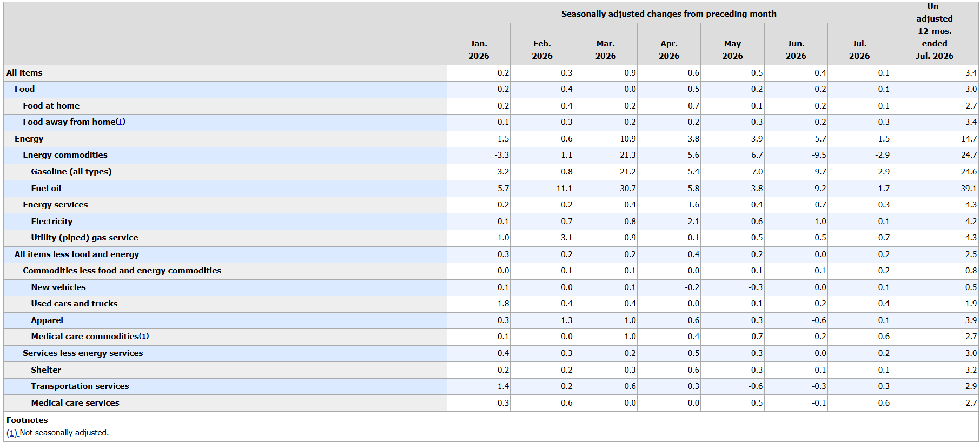Open footnote link beside Medical care commodities
Image resolution: width=980 pixels, height=443 pixels.
[144, 337]
